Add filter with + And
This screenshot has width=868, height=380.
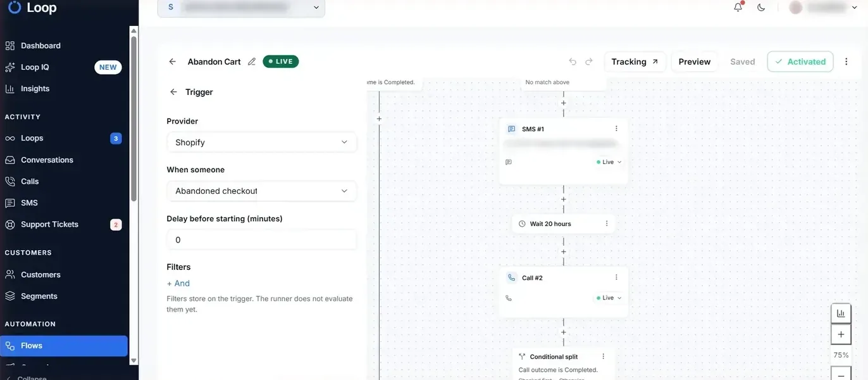coord(178,283)
